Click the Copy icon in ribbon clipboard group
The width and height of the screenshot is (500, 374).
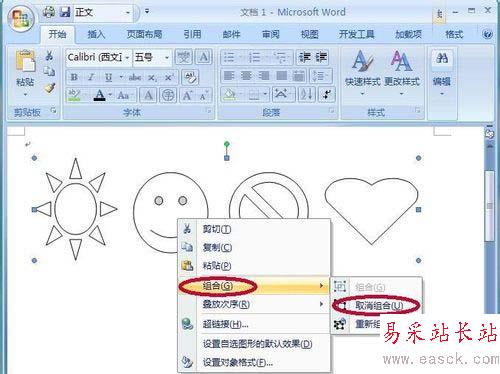49,71
